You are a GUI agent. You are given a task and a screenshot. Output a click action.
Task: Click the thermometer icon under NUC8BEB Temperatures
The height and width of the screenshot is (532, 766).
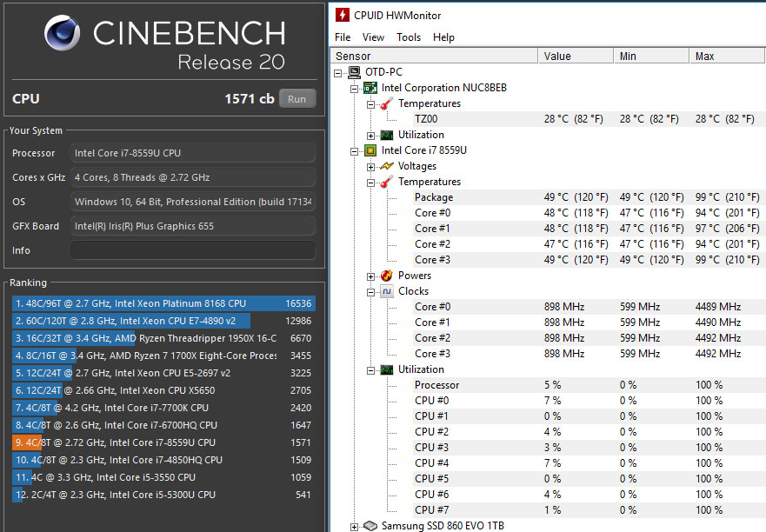(386, 103)
